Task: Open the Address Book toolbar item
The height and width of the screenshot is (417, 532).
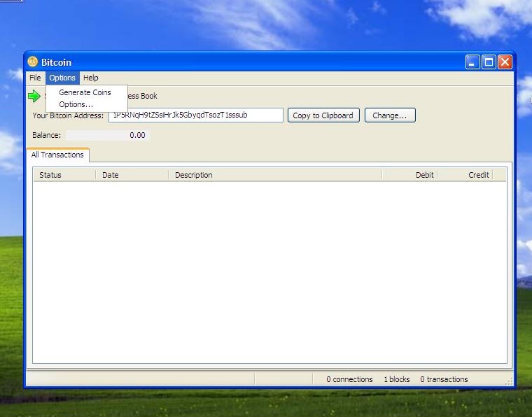Action: tap(142, 96)
